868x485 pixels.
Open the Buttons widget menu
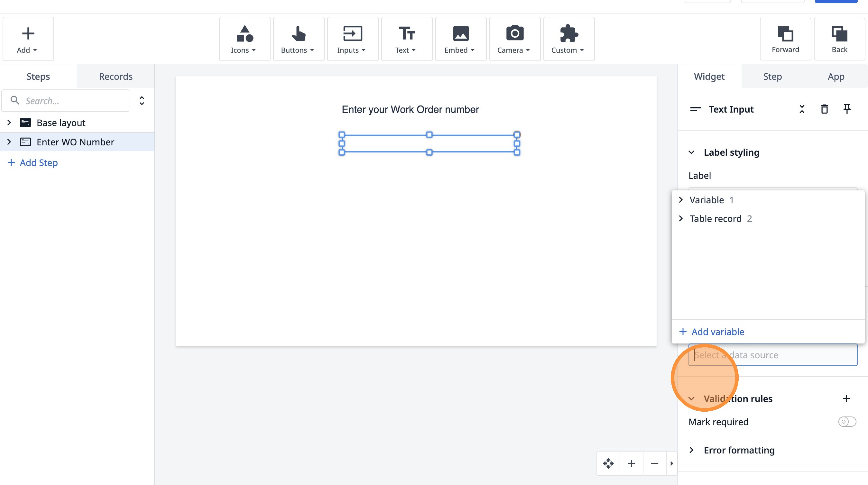coord(298,39)
